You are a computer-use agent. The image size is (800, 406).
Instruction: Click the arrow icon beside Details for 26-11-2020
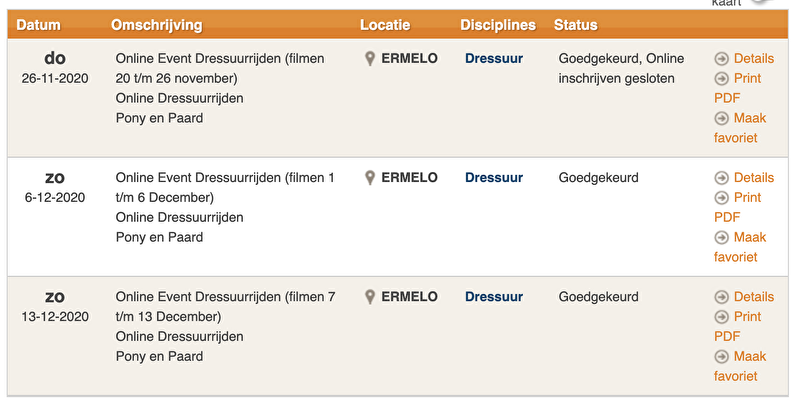tap(721, 59)
